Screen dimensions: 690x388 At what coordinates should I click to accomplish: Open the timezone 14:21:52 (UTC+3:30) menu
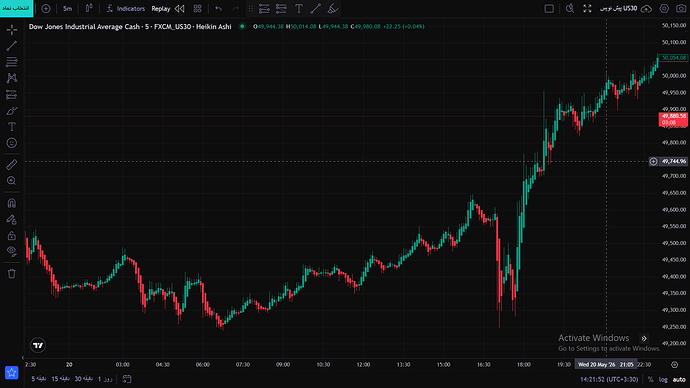(x=609, y=379)
